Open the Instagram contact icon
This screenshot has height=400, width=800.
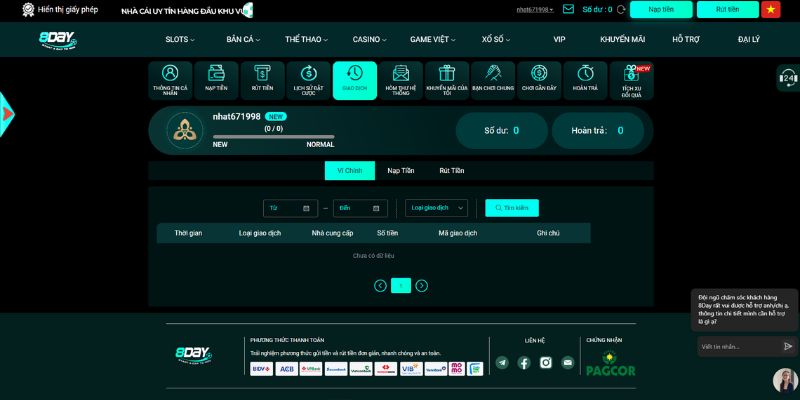546,363
